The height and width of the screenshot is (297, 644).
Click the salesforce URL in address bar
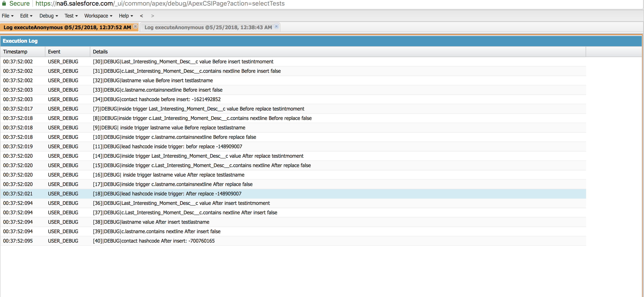160,4
